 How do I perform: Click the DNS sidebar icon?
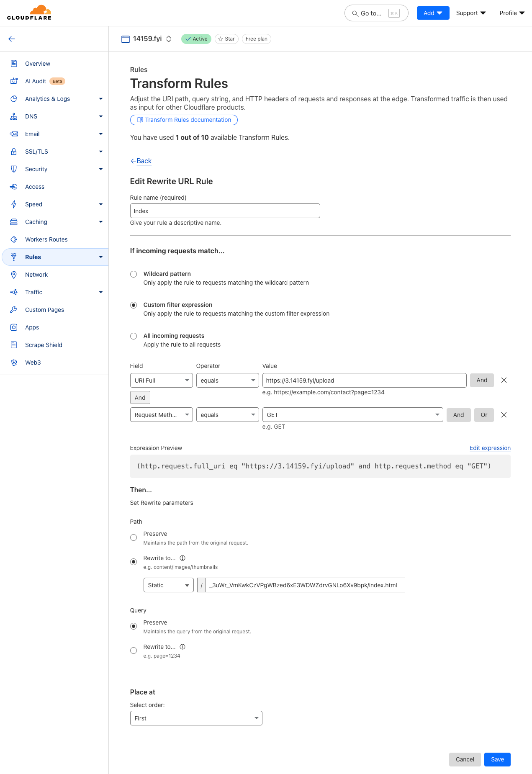14,116
